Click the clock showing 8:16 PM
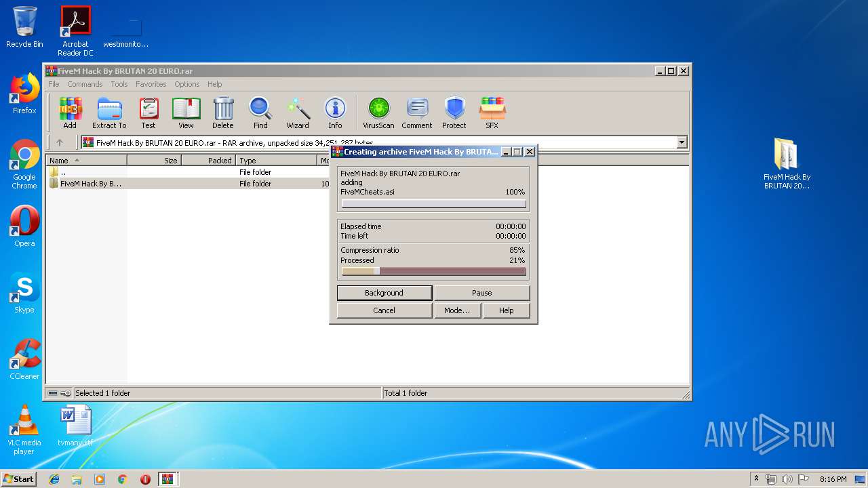Screen dimensions: 868x488 click(x=833, y=479)
